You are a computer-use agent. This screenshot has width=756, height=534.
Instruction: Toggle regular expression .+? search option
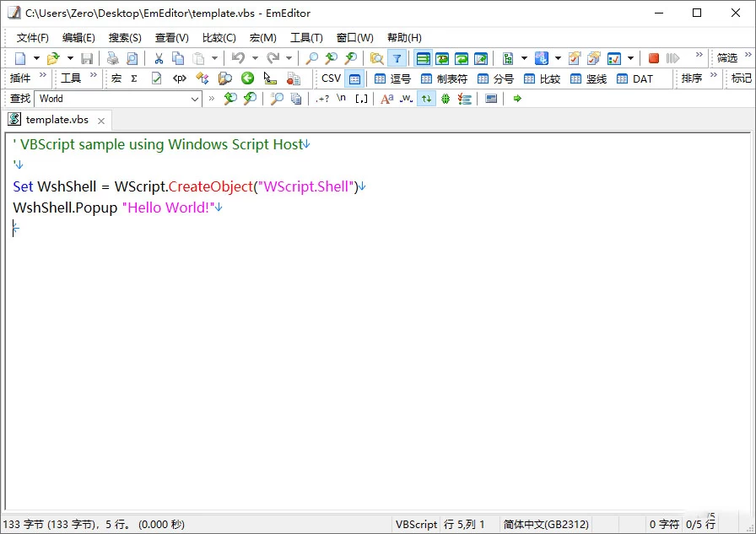click(x=322, y=99)
